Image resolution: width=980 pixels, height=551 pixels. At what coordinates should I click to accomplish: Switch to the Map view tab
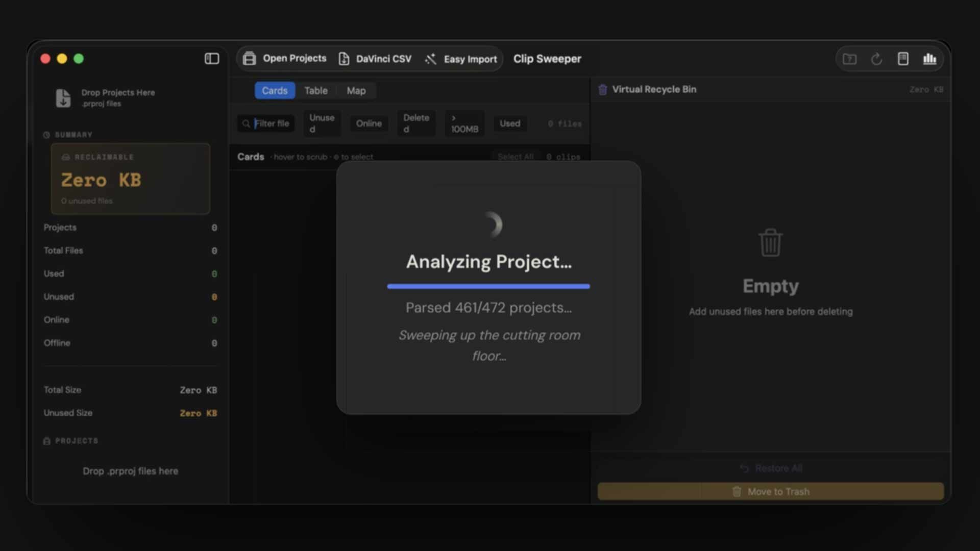[356, 91]
